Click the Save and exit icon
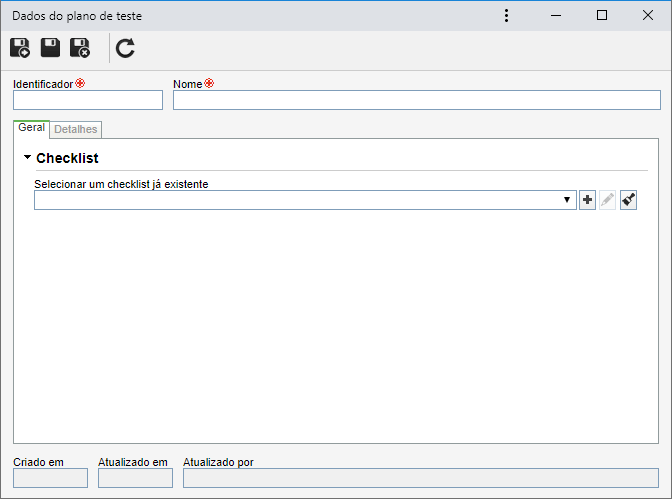This screenshot has width=672, height=499. tap(80, 48)
